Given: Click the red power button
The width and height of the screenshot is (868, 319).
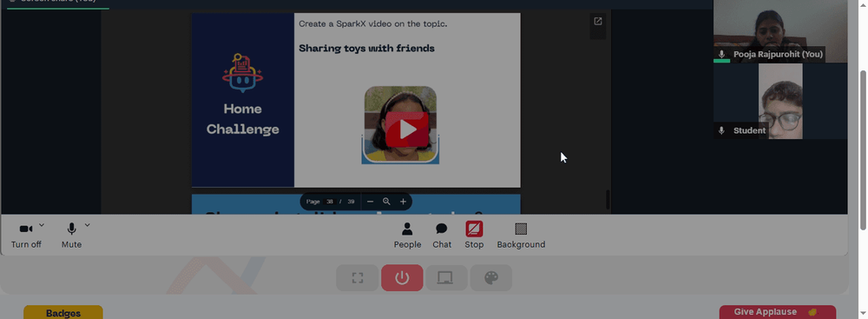Looking at the screenshot, I should (402, 278).
